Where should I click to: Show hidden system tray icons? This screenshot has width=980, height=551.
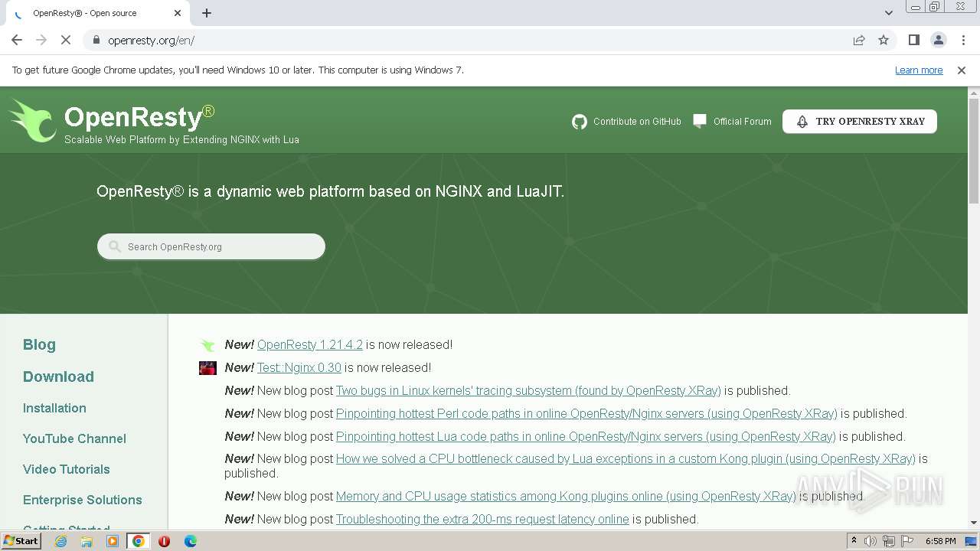click(x=854, y=541)
